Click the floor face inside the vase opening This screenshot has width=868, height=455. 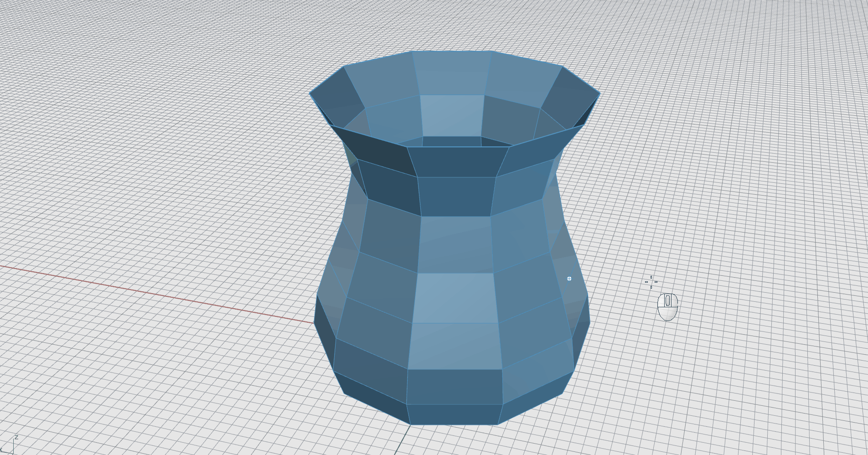(x=452, y=141)
